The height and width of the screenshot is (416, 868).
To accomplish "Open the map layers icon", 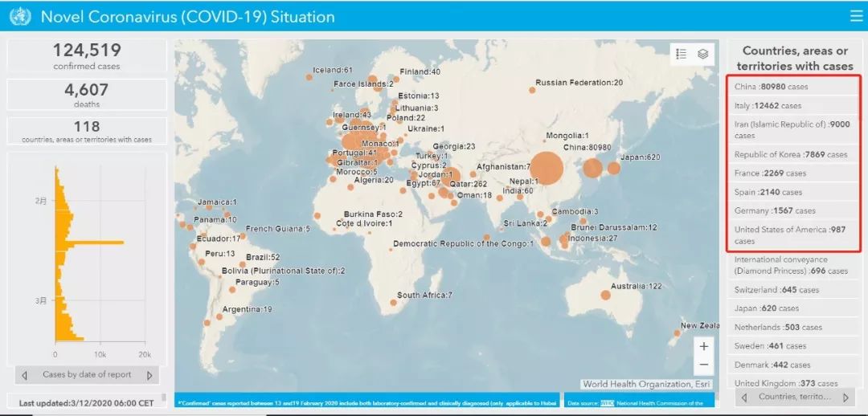I will (x=703, y=54).
